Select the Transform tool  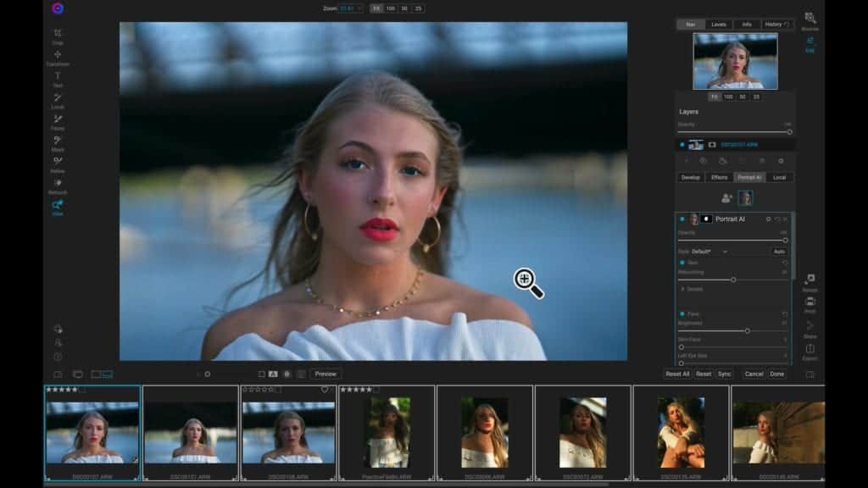[x=58, y=58]
